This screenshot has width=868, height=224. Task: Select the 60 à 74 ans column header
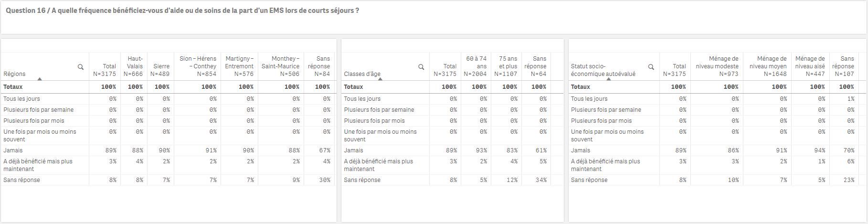click(x=476, y=66)
